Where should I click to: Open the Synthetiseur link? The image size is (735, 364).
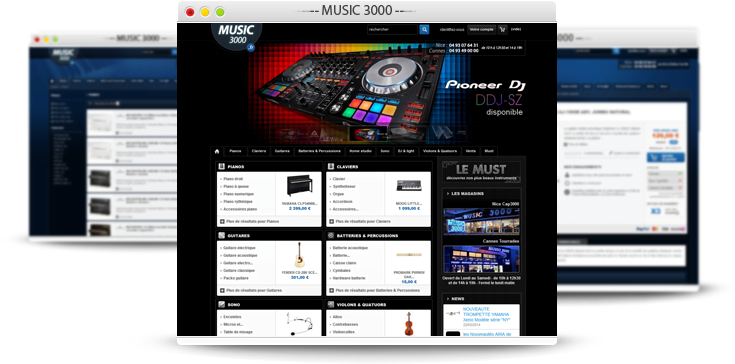pos(344,186)
